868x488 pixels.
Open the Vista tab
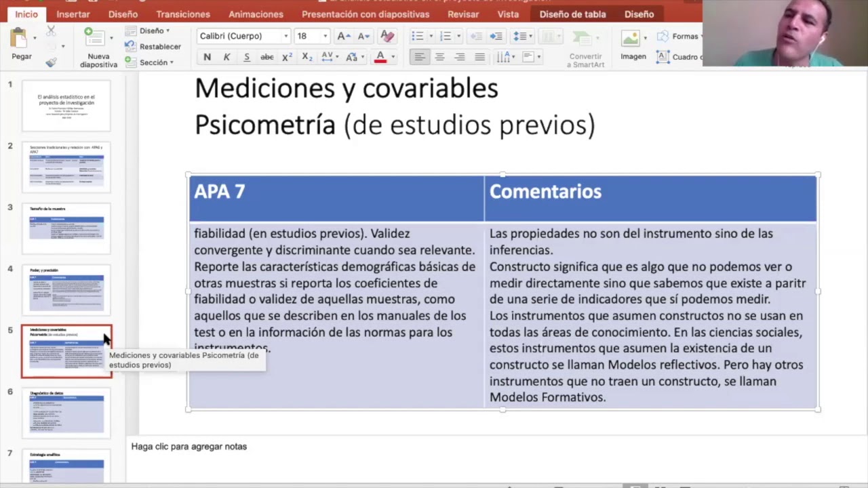[x=508, y=14]
